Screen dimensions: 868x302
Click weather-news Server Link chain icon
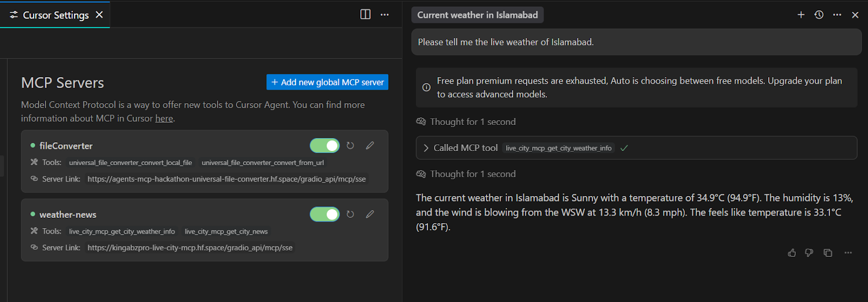click(34, 247)
